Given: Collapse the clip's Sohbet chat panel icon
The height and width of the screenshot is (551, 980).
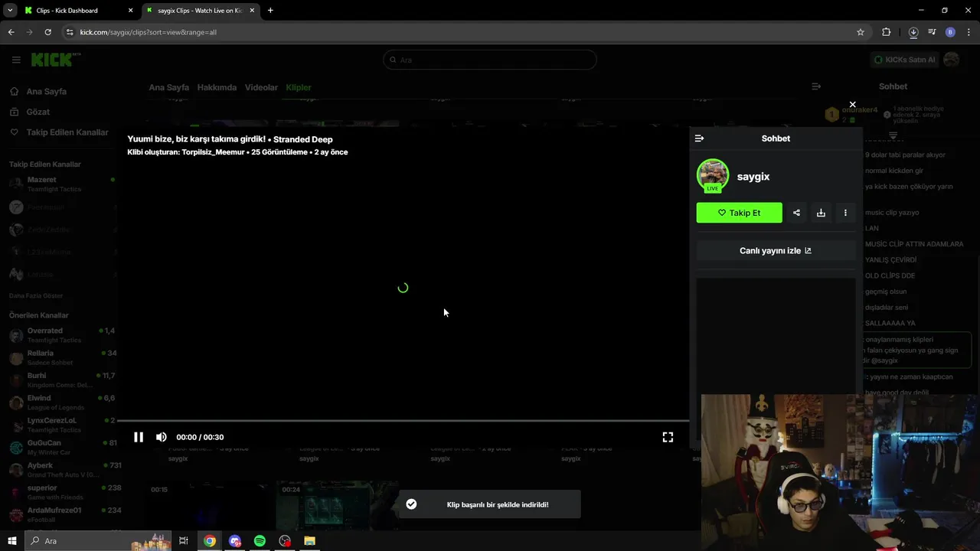Looking at the screenshot, I should pyautogui.click(x=699, y=139).
